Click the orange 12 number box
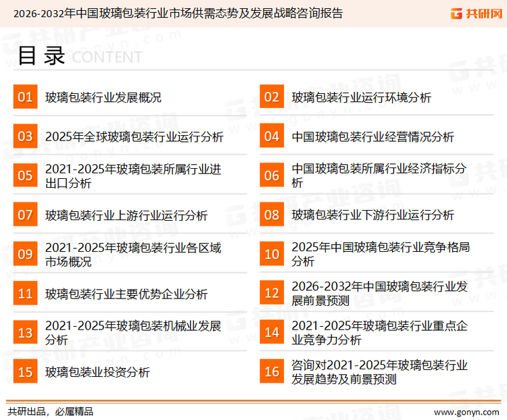Viewport: 507px width, 420px height. coord(272,293)
